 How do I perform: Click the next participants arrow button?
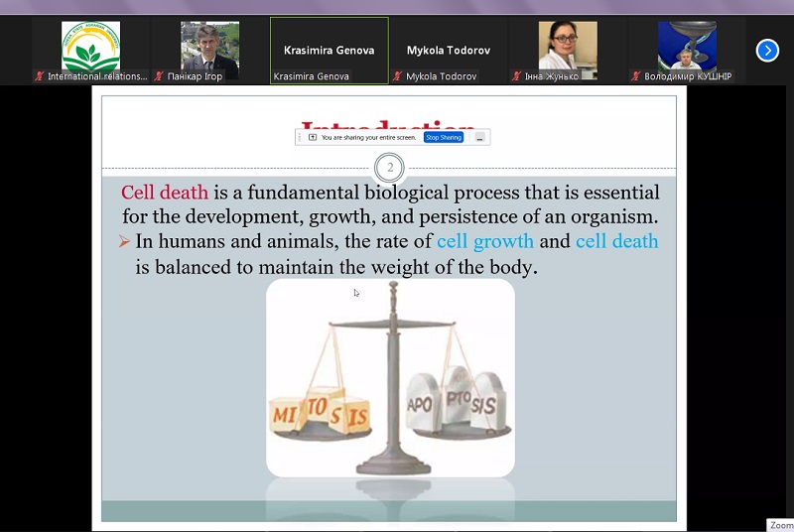(767, 51)
